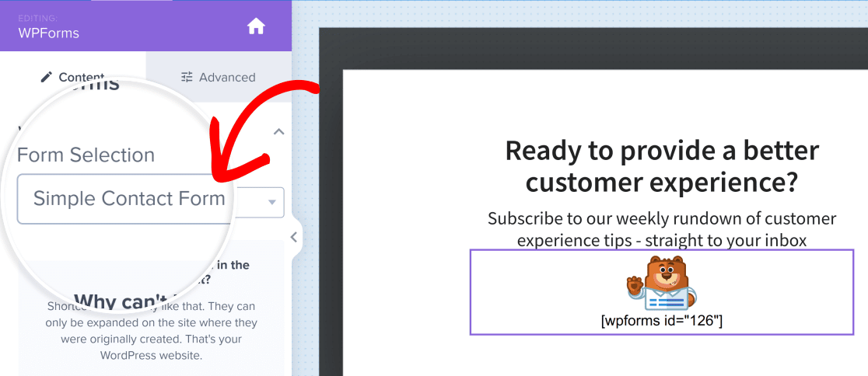Image resolution: width=868 pixels, height=376 pixels.
Task: Click the "That's your WordPress website" text
Action: [x=152, y=346]
